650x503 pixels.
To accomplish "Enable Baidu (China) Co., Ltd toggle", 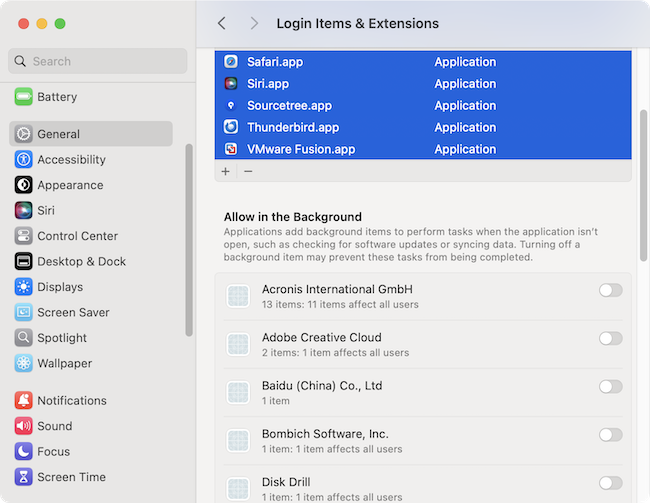I will pyautogui.click(x=610, y=386).
